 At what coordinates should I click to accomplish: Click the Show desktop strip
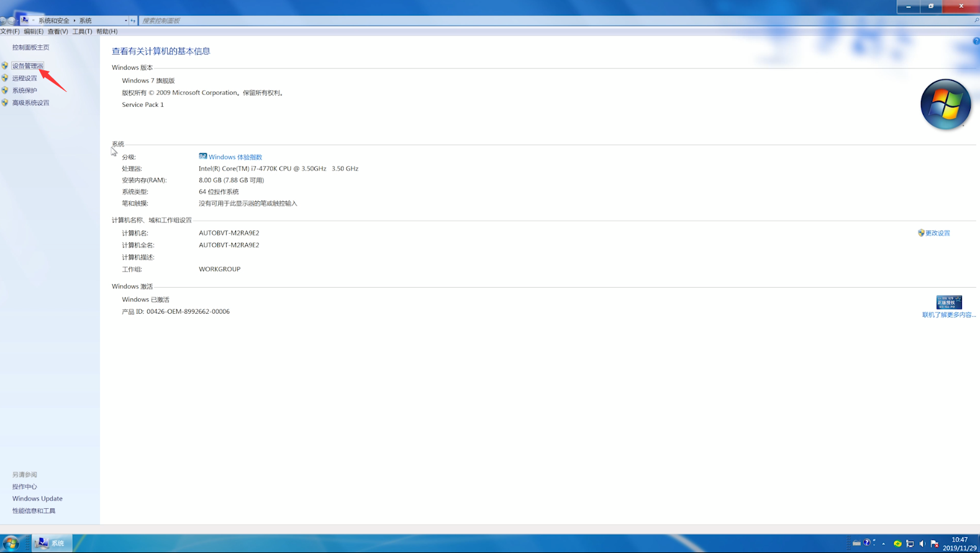978,543
